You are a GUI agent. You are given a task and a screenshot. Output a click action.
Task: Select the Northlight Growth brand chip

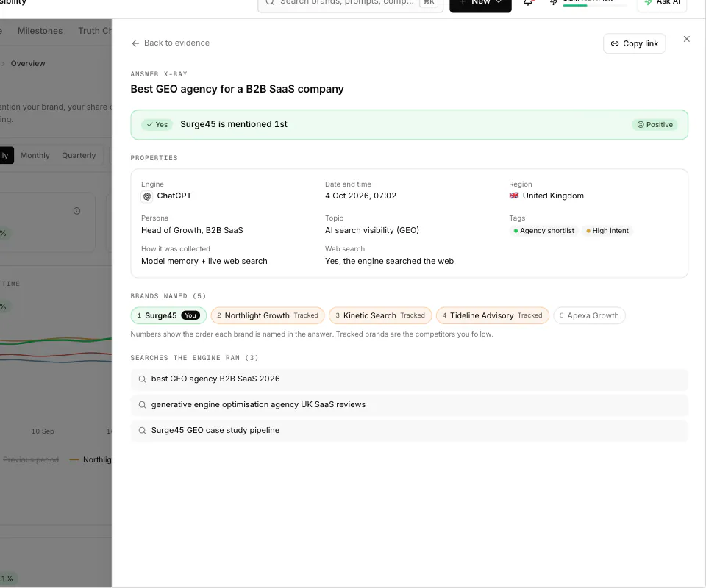(268, 316)
